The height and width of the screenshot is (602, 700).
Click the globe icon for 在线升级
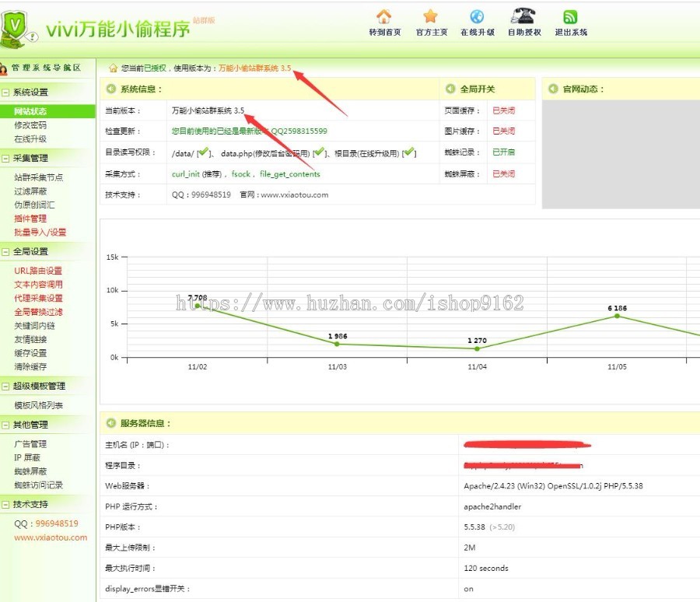tap(477, 16)
